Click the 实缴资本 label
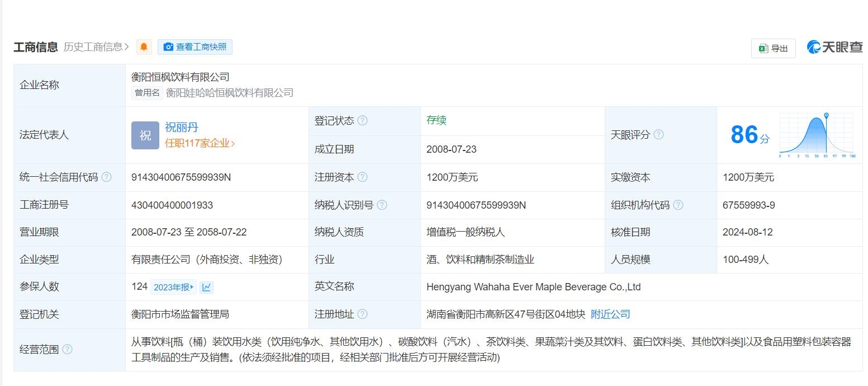This screenshot has width=868, height=386. click(x=630, y=177)
